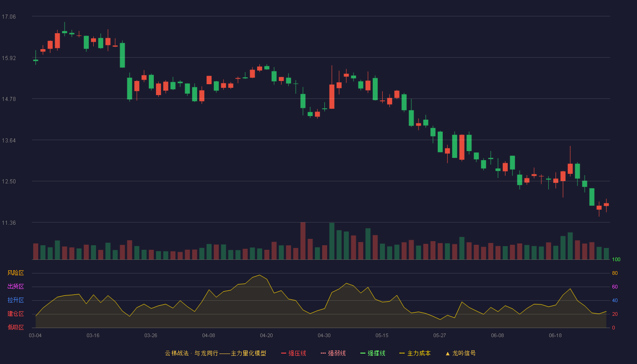Image resolution: width=637 pixels, height=364 pixels.
Task: Click the tallest green volume bar
Action: tap(332, 241)
